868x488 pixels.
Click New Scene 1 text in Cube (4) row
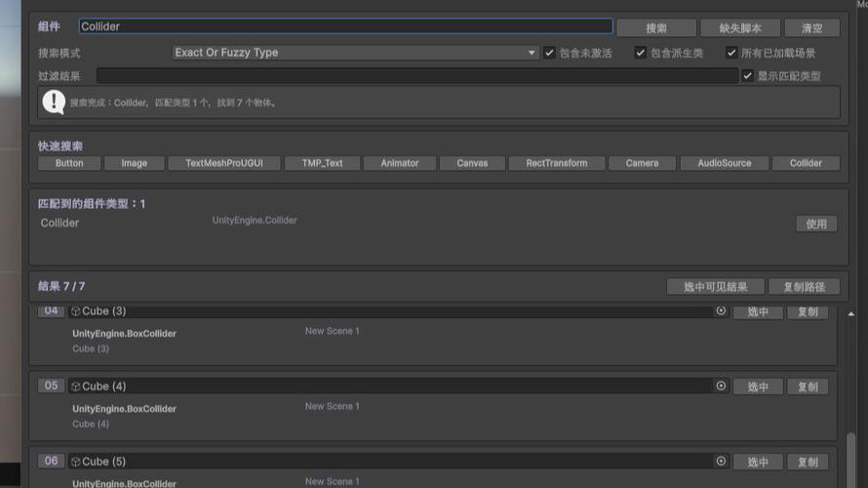coord(333,407)
